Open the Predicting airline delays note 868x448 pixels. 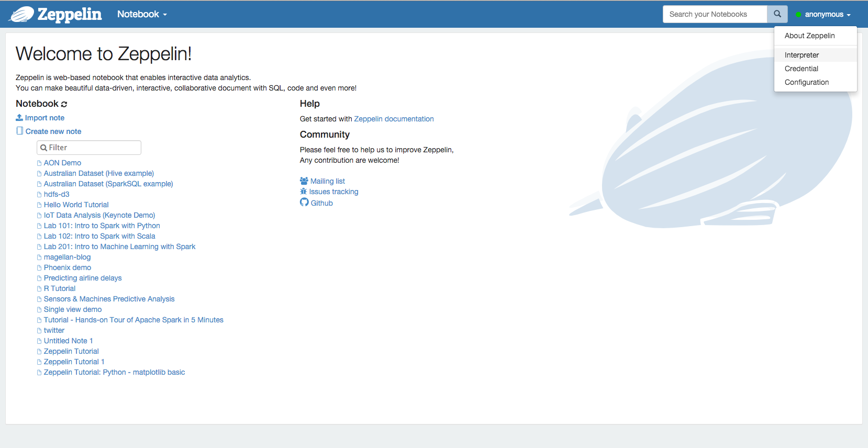point(83,278)
